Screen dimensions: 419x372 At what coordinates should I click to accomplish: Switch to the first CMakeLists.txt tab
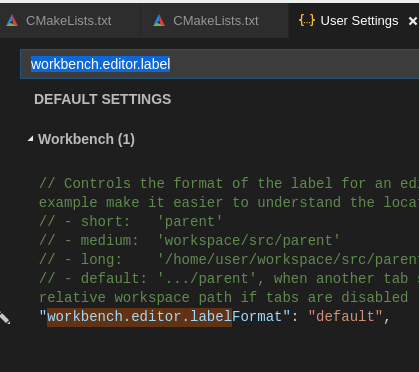[70, 21]
